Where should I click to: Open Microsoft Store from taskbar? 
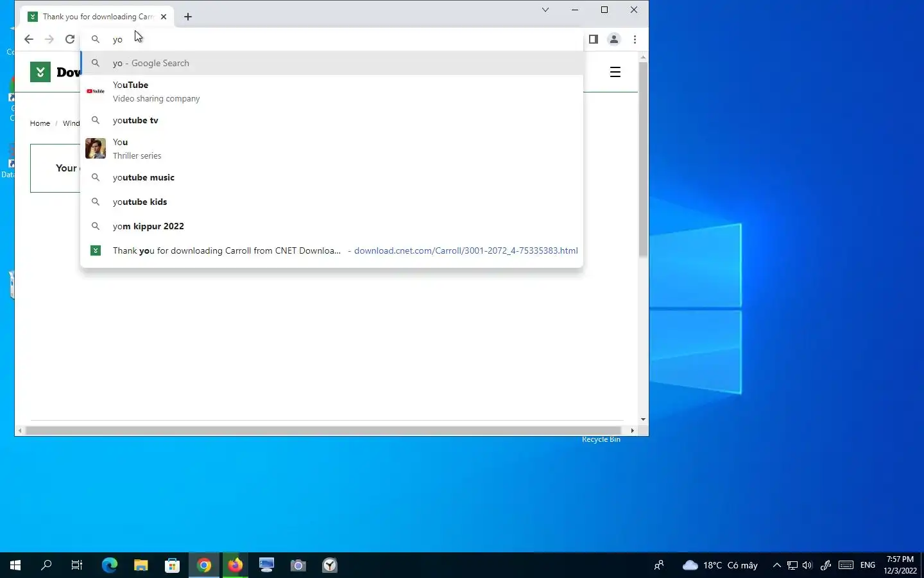coord(172,565)
